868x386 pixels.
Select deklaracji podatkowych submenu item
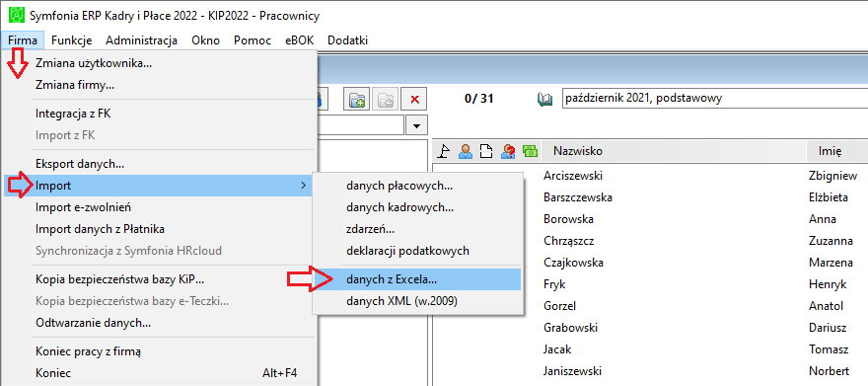point(418,251)
